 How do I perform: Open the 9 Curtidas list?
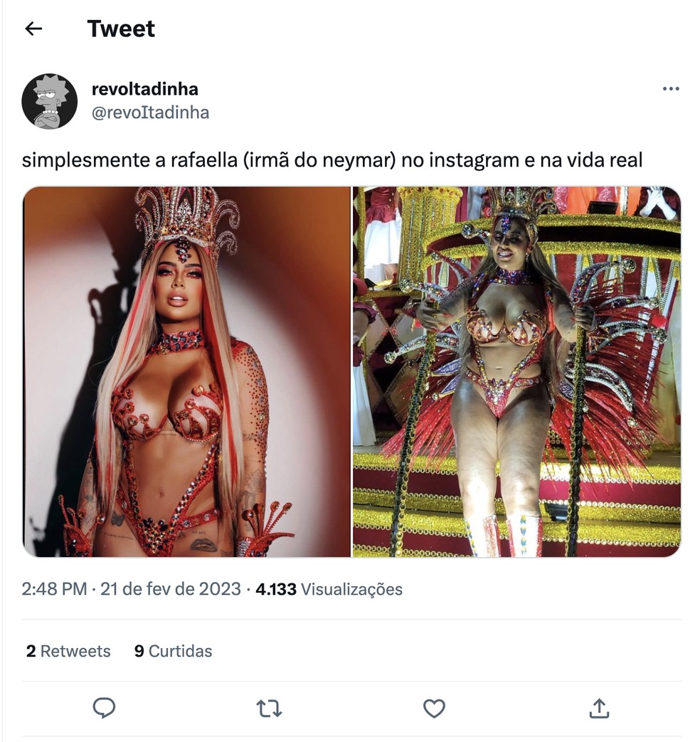[x=173, y=651]
